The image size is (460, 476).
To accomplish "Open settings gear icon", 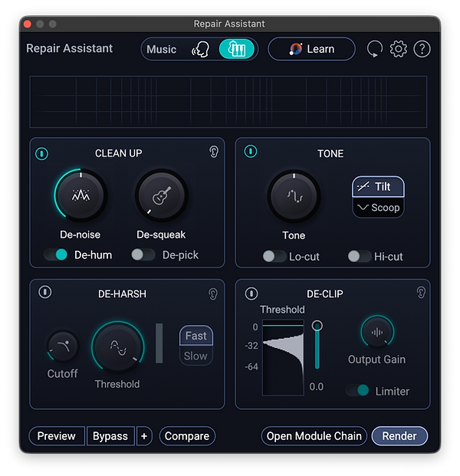I will point(398,49).
